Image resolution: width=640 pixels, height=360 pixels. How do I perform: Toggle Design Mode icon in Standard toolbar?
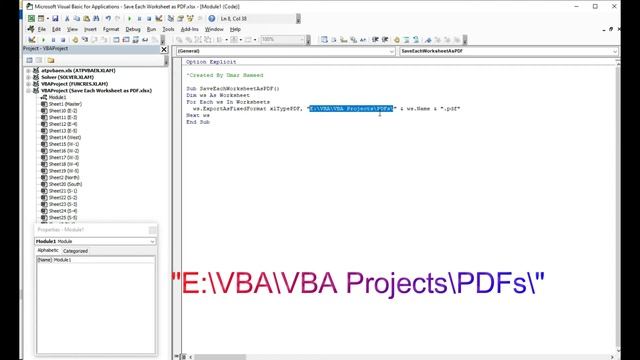tap(159, 18)
